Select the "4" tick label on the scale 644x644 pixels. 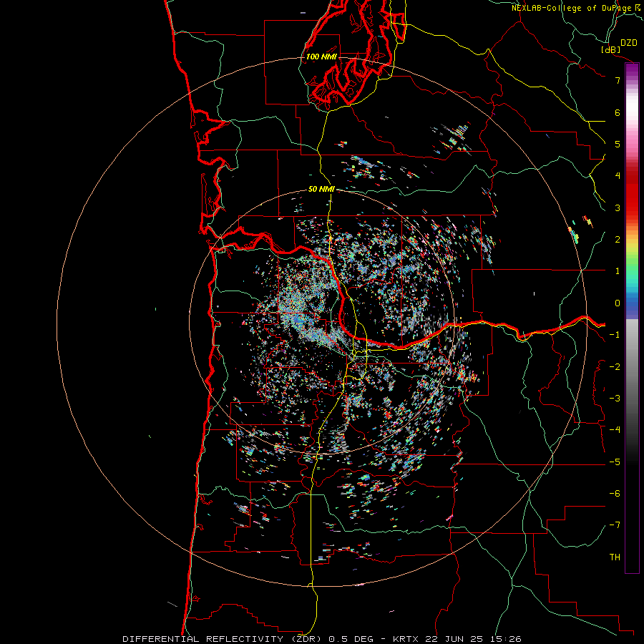[x=618, y=176]
